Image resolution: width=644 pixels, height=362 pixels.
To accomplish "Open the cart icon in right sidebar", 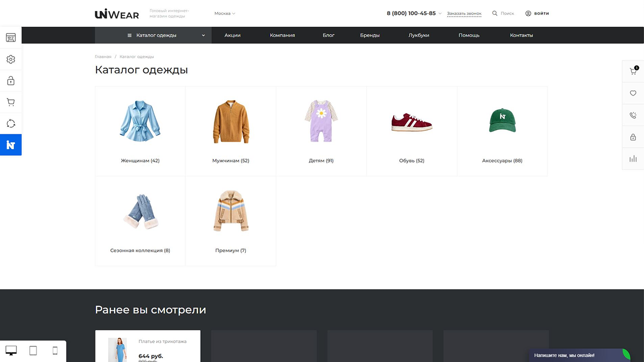I will click(633, 71).
